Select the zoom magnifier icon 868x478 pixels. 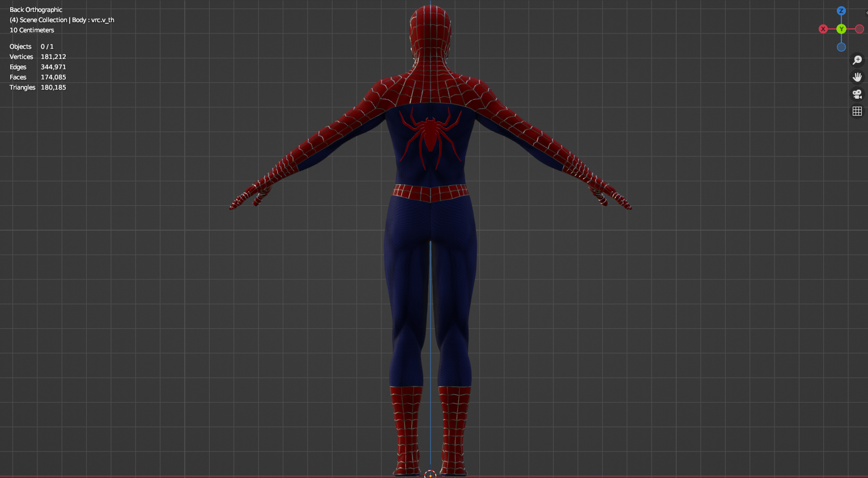coord(857,60)
